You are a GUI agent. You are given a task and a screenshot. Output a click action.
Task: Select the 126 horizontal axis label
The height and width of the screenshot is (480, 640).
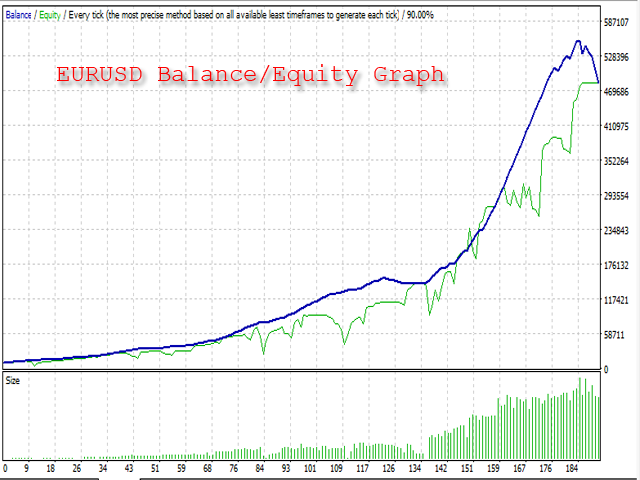(389, 468)
